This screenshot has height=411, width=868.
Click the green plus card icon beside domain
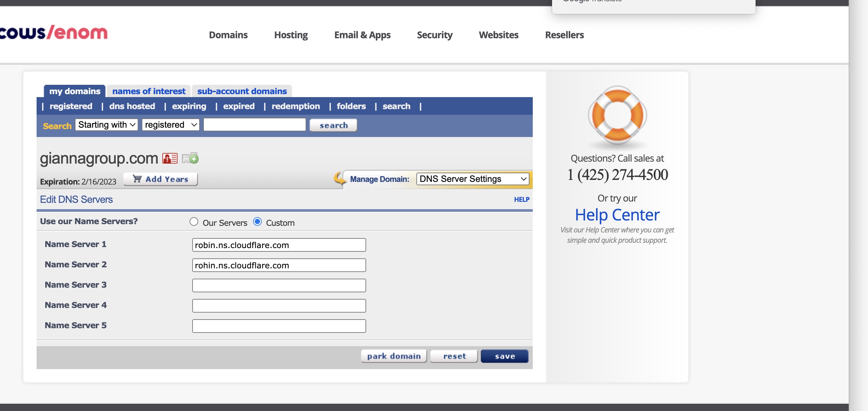pyautogui.click(x=190, y=158)
